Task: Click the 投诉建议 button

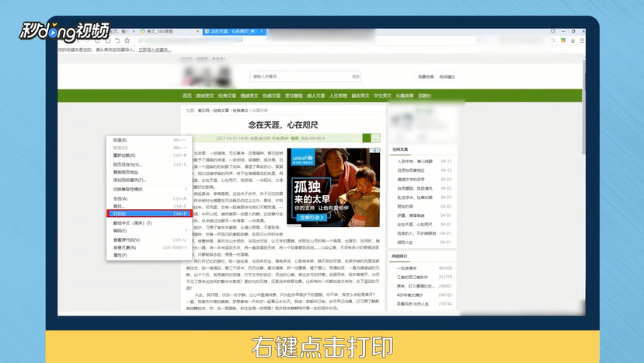Action: (447, 77)
